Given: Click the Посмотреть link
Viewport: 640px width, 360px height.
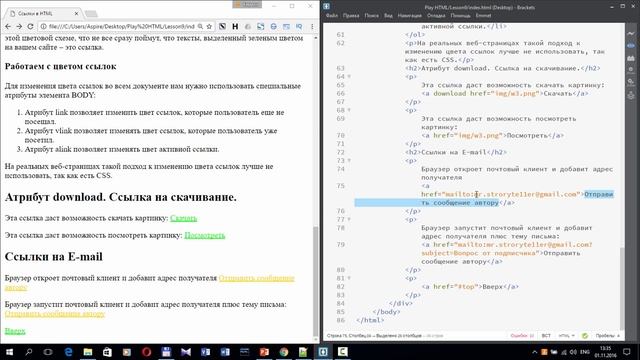Looking at the screenshot, I should 204,235.
